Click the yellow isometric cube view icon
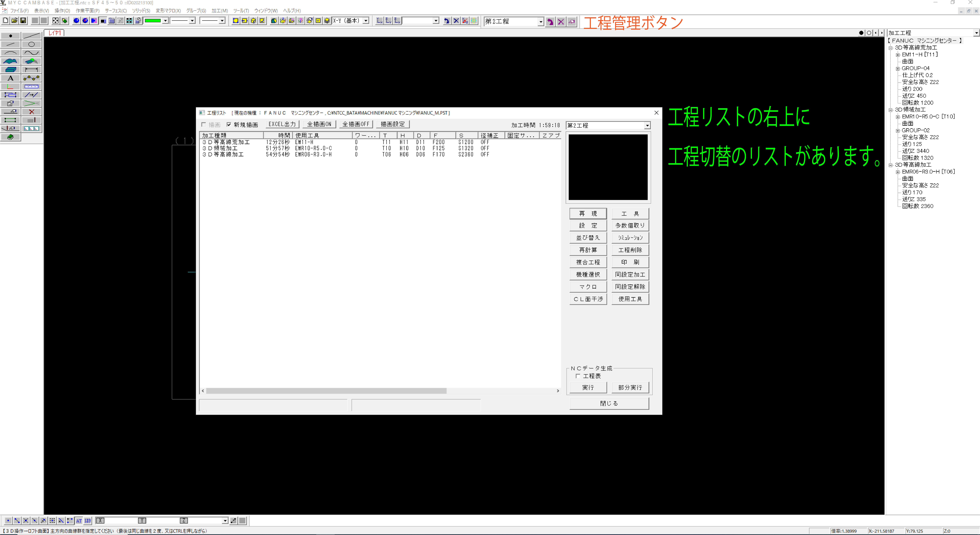Image resolution: width=980 pixels, height=535 pixels. coord(253,21)
